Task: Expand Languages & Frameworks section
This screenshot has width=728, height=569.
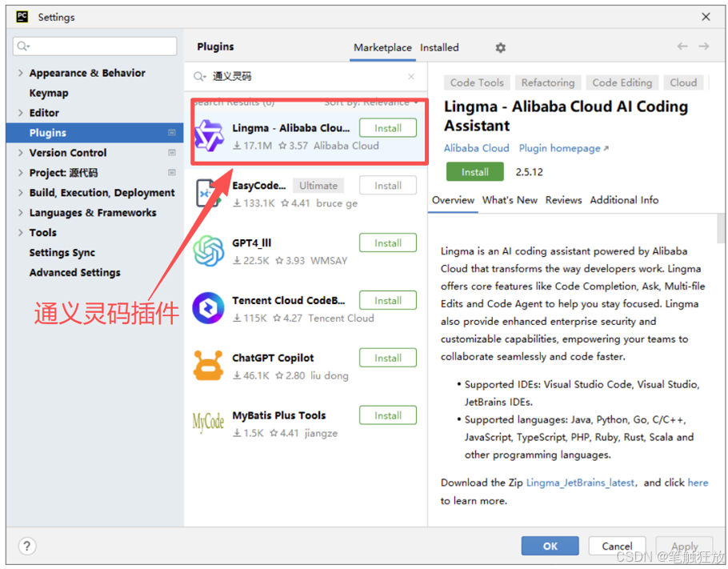Action: (x=21, y=212)
